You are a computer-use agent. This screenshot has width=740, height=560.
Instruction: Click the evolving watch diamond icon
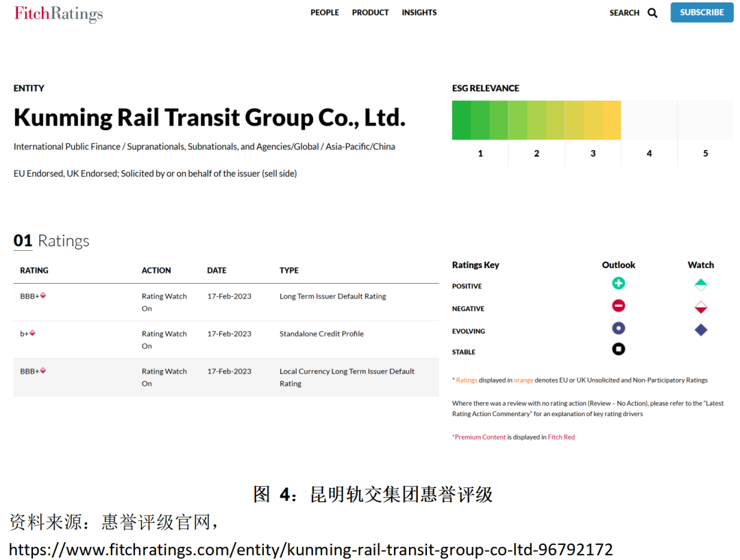point(700,330)
